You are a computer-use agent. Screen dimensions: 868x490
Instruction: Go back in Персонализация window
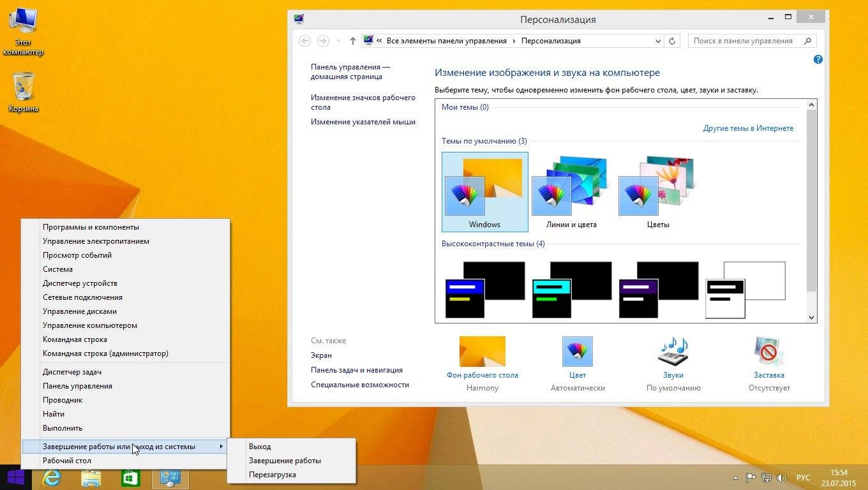point(305,41)
